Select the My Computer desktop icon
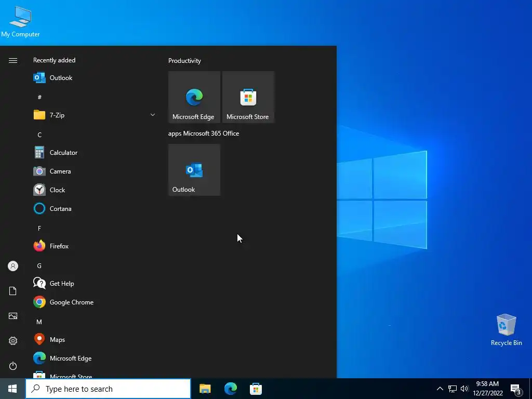Image resolution: width=532 pixels, height=399 pixels. 20,22
